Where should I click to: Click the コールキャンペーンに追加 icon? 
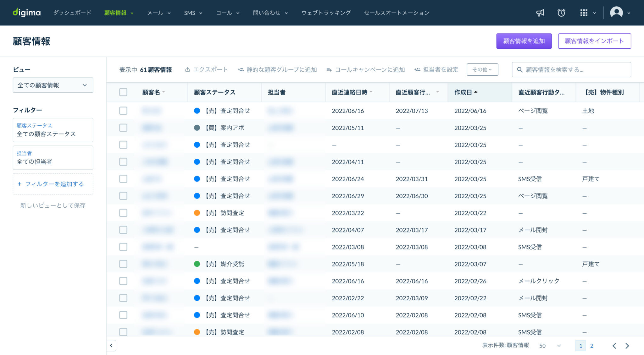click(x=329, y=70)
